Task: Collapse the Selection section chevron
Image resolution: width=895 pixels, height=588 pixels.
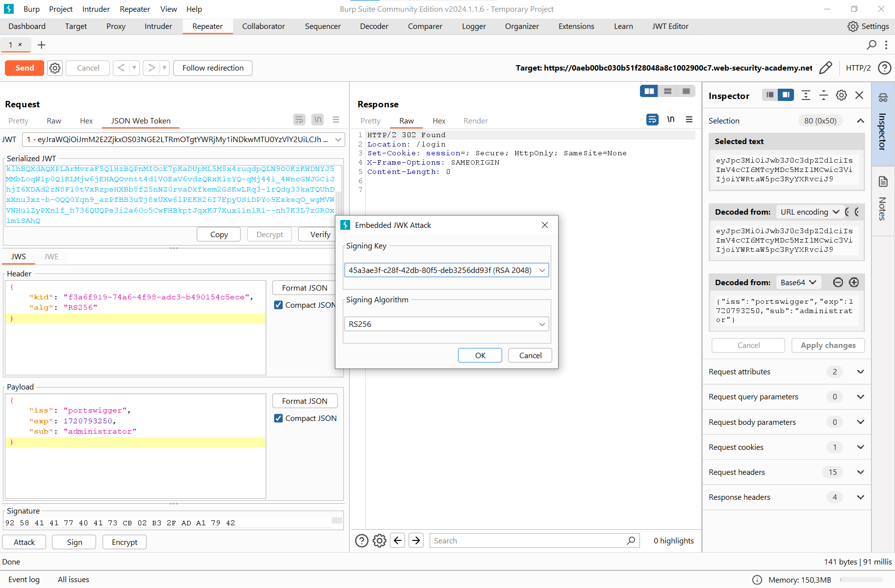Action: [x=860, y=121]
